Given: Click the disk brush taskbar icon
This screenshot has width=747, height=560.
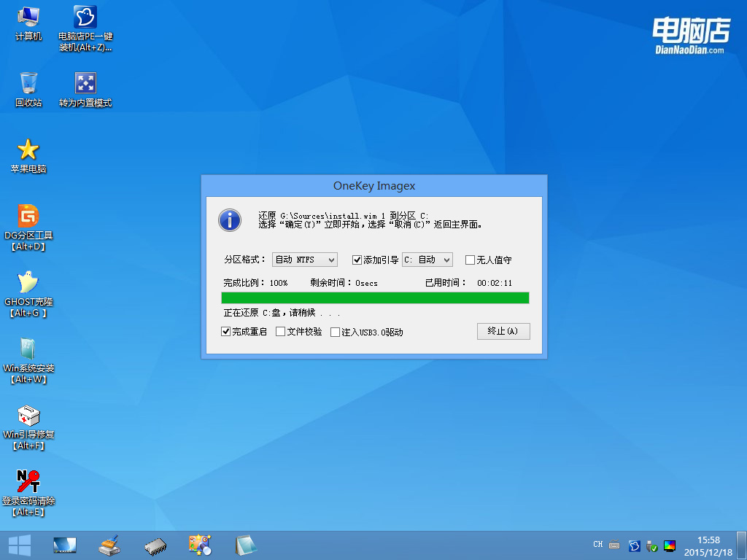Looking at the screenshot, I should click(109, 545).
